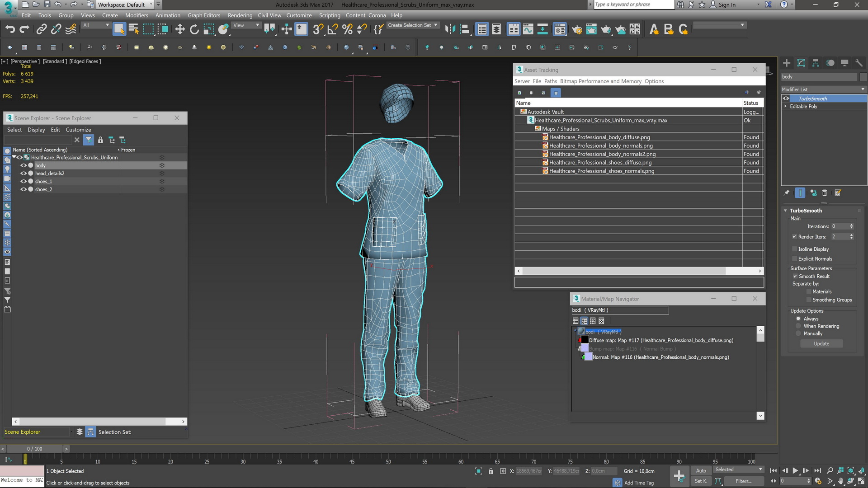This screenshot has height=488, width=868.
Task: Open the View reference coordinate dropdown
Action: (x=246, y=25)
